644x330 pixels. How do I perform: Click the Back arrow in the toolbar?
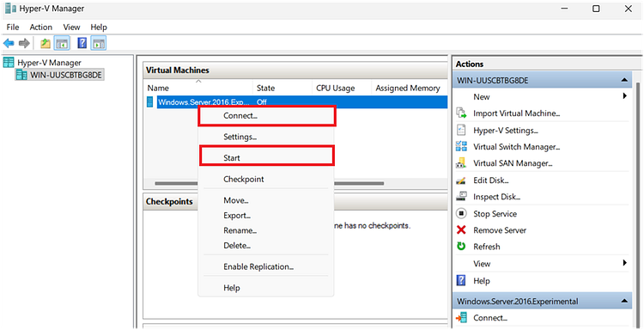point(9,43)
